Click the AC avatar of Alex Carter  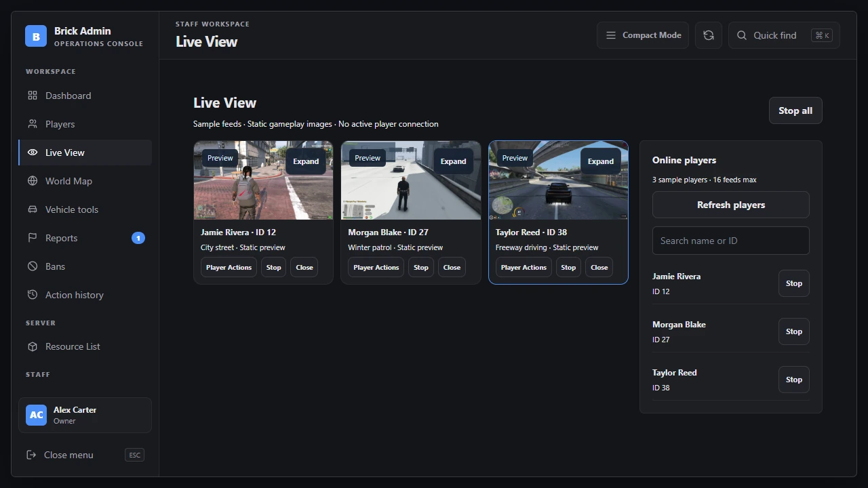(37, 415)
